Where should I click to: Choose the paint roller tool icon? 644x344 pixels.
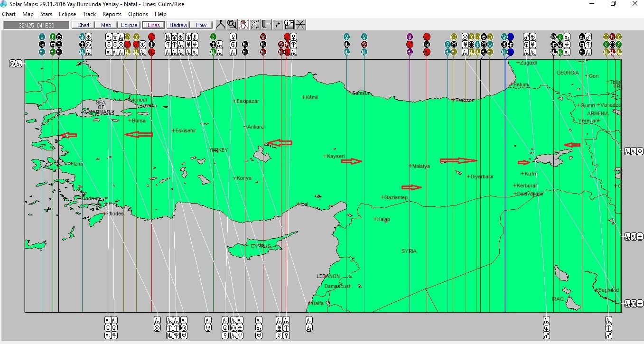[266, 25]
